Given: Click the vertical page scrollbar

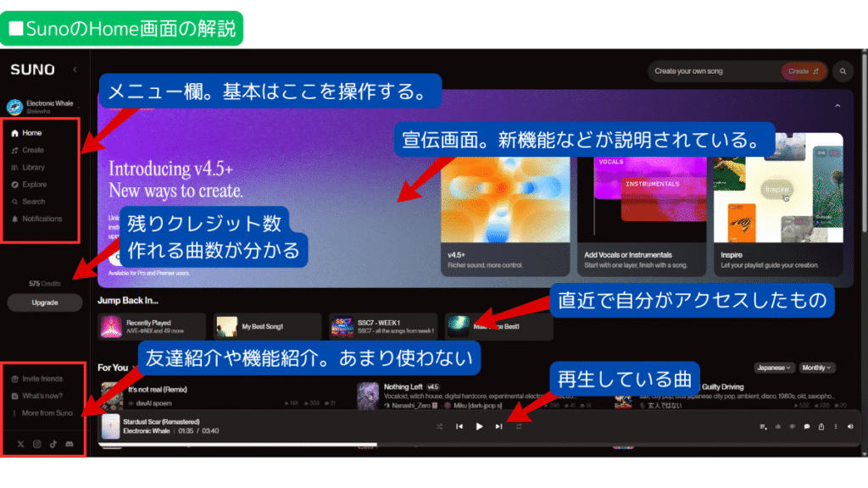Looking at the screenshot, I should [865, 252].
